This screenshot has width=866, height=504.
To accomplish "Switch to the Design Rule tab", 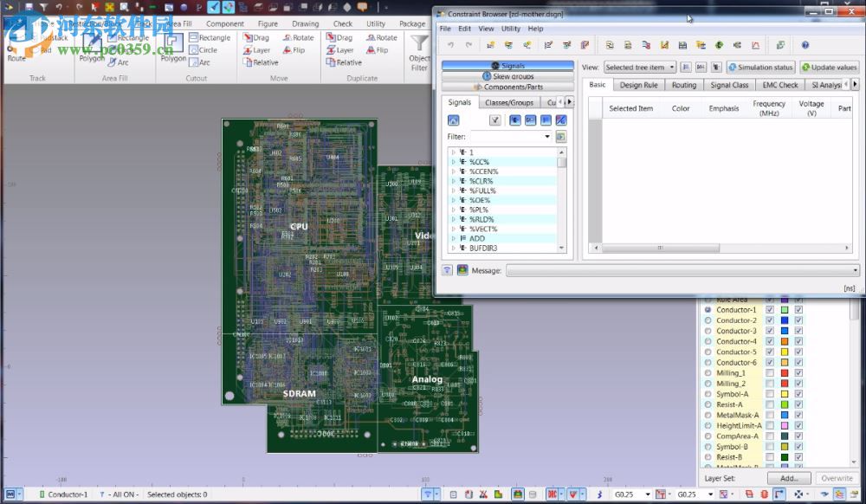I will pos(638,85).
